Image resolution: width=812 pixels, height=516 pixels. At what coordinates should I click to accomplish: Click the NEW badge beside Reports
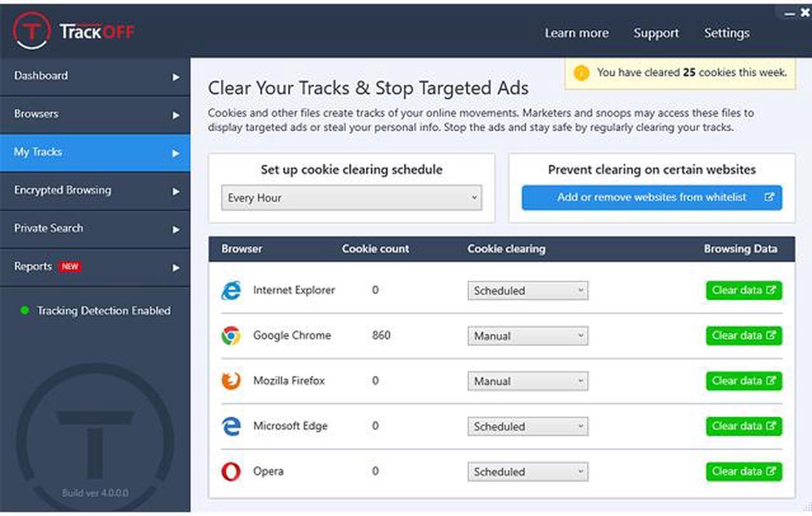[70, 267]
